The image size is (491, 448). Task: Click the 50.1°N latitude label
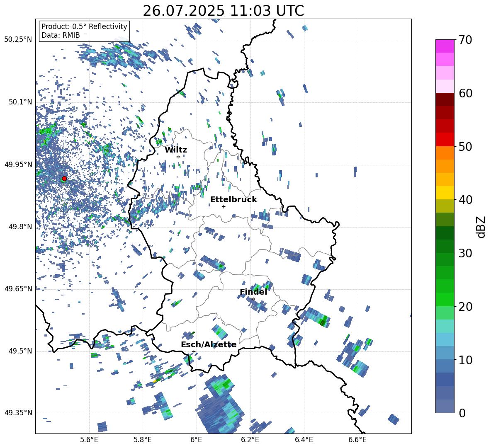[x=20, y=102]
